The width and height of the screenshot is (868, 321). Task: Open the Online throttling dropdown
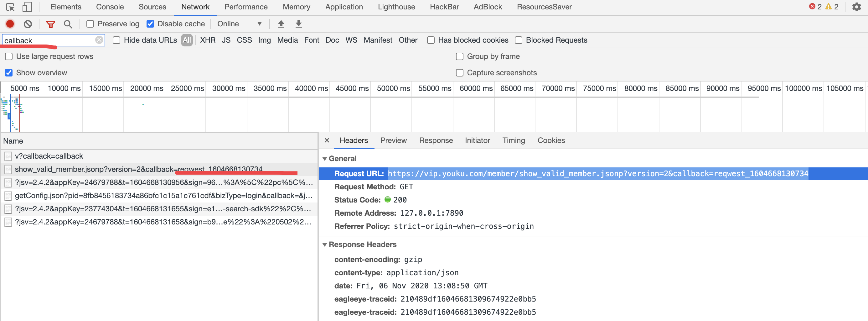240,24
